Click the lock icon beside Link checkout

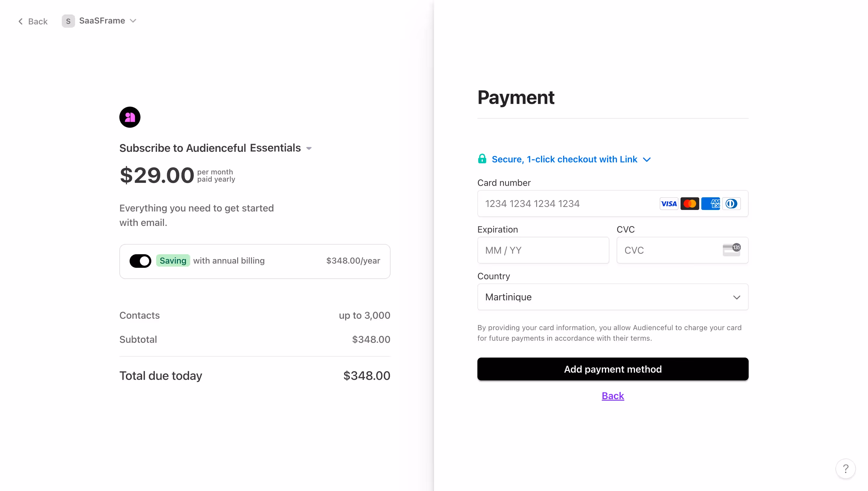(x=482, y=159)
